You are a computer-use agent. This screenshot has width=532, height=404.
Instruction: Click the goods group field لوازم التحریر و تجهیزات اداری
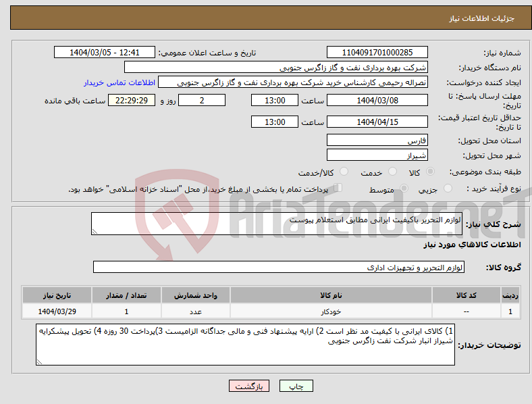point(279,267)
